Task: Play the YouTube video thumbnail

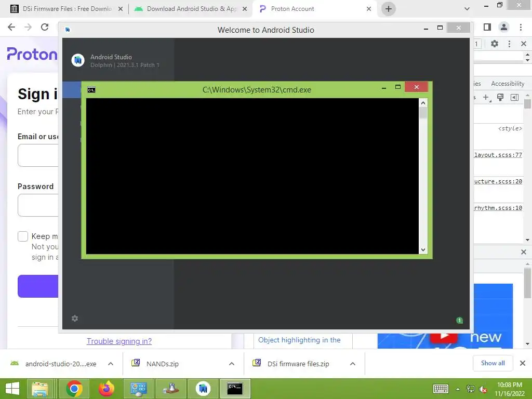Action: (x=444, y=337)
